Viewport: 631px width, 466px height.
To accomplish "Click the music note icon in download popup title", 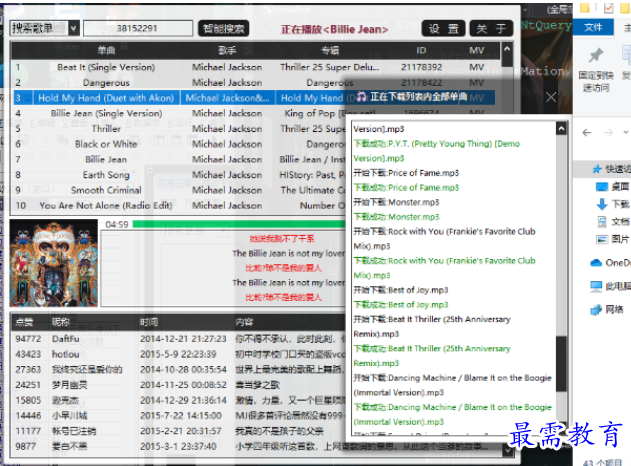I will click(x=361, y=97).
